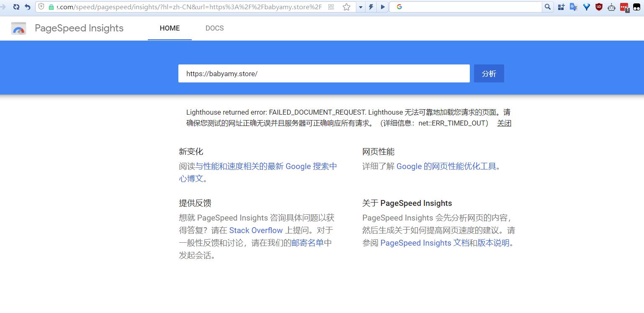
Task: Open the 邮寄名单 mailing list link
Action: [308, 243]
